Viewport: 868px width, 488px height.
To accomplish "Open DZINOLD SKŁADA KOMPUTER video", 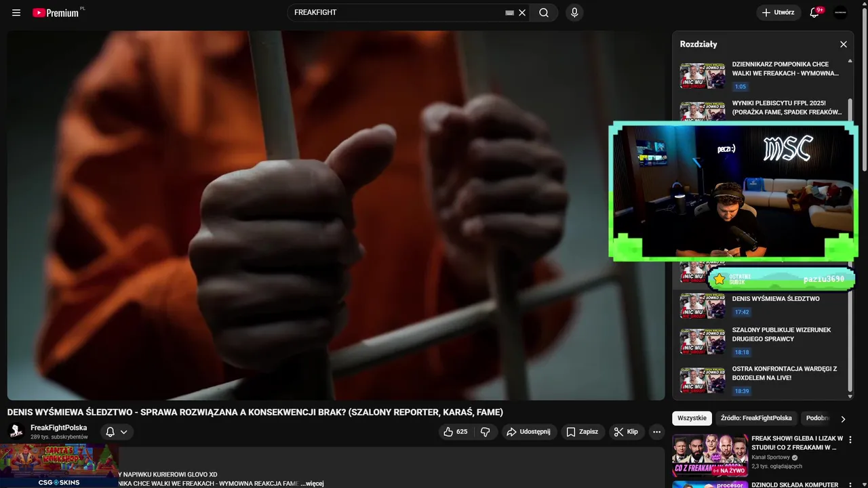I will (795, 485).
